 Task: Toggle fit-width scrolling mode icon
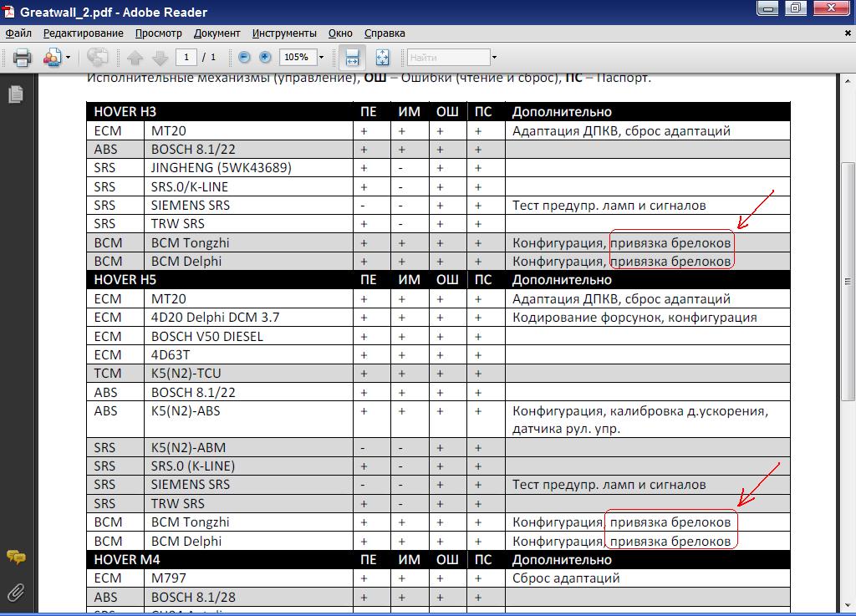coord(352,58)
